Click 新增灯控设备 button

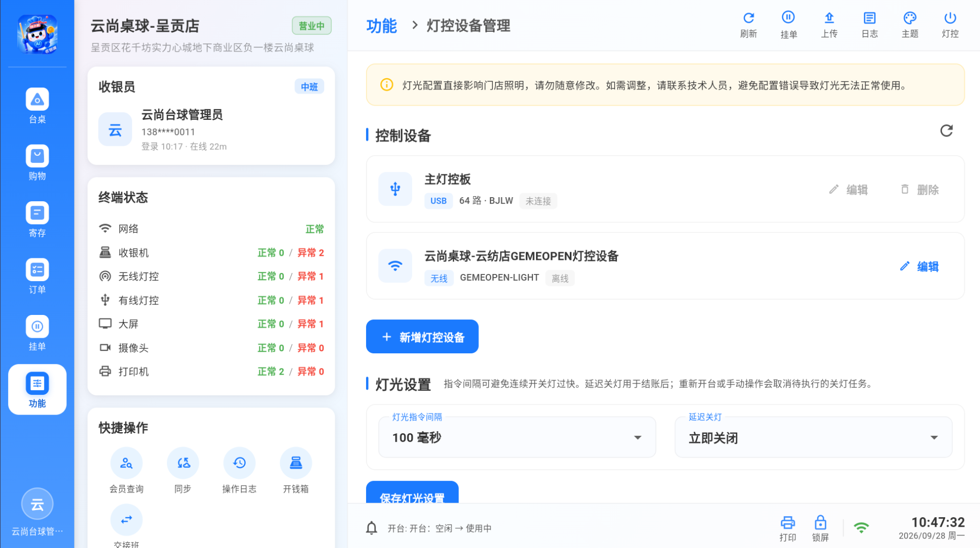pyautogui.click(x=422, y=337)
